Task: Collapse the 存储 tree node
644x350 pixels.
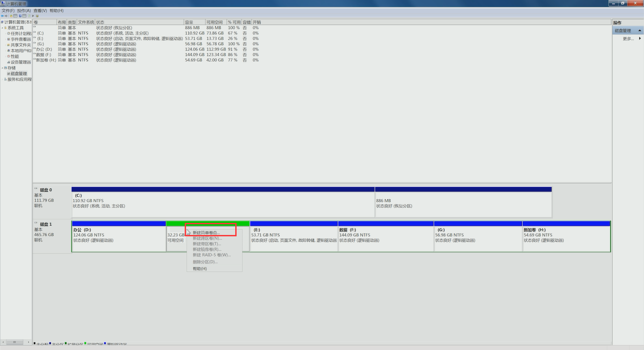Action: point(2,68)
